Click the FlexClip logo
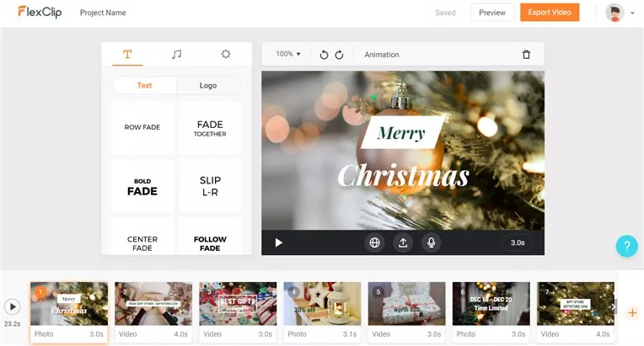The width and height of the screenshot is (644, 346). click(40, 12)
